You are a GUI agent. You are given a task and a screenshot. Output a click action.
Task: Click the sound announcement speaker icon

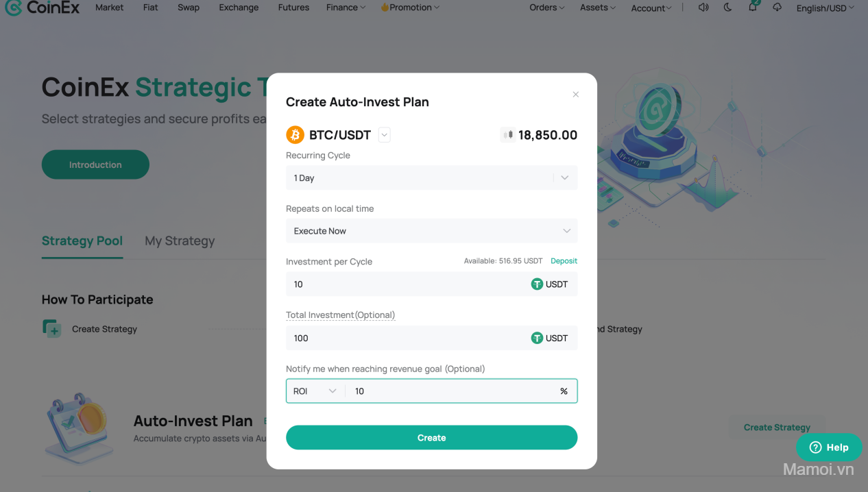point(703,8)
